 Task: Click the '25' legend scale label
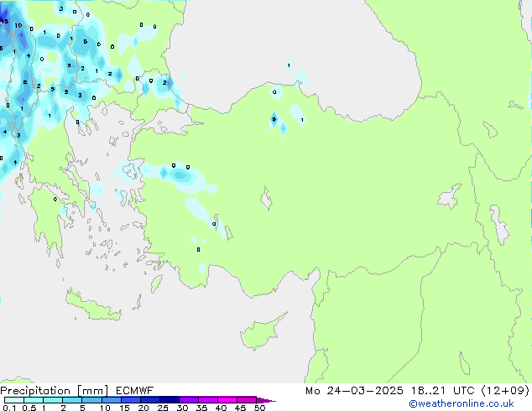click(x=163, y=408)
